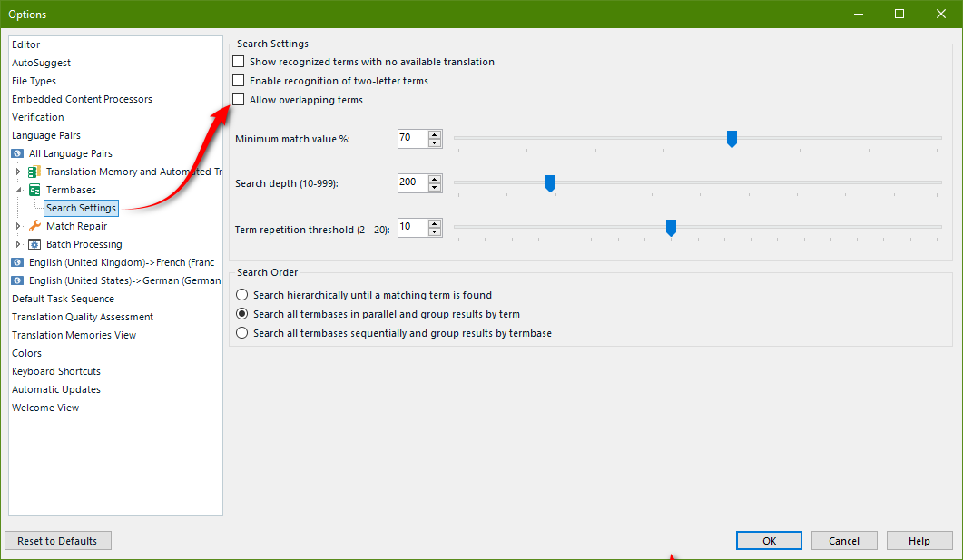Click the Termbases book icon
The width and height of the screenshot is (963, 560).
[x=35, y=190]
